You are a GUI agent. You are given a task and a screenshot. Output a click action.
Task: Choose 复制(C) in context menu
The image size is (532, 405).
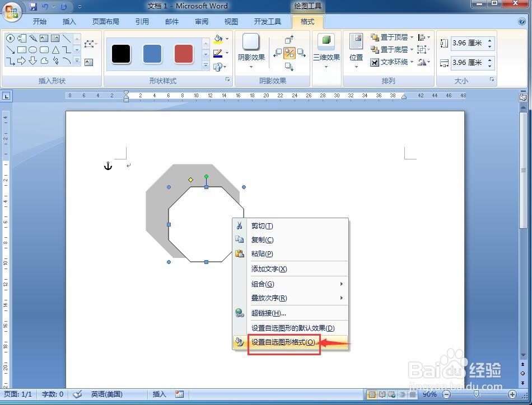291,240
